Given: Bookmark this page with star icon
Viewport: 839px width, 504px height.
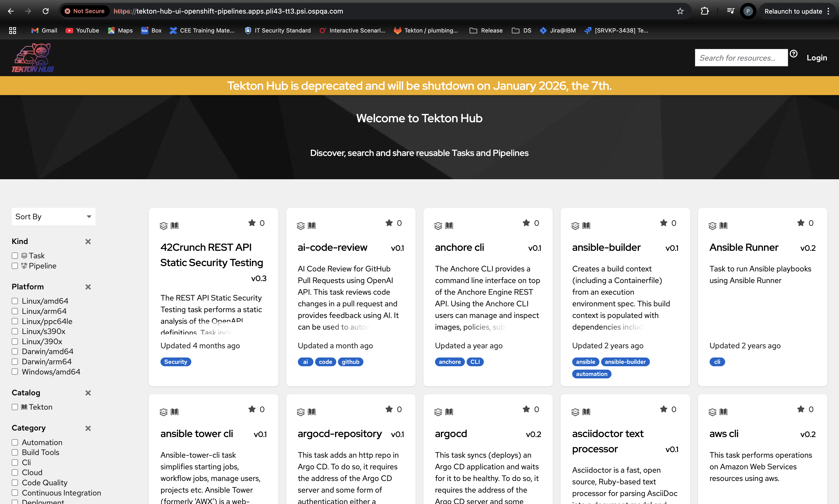Looking at the screenshot, I should click(680, 11).
